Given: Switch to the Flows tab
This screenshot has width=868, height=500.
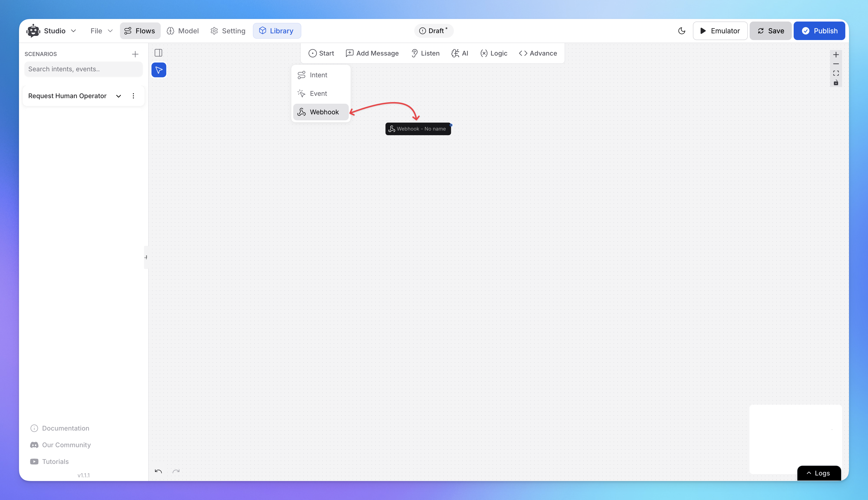Looking at the screenshot, I should click(x=140, y=31).
